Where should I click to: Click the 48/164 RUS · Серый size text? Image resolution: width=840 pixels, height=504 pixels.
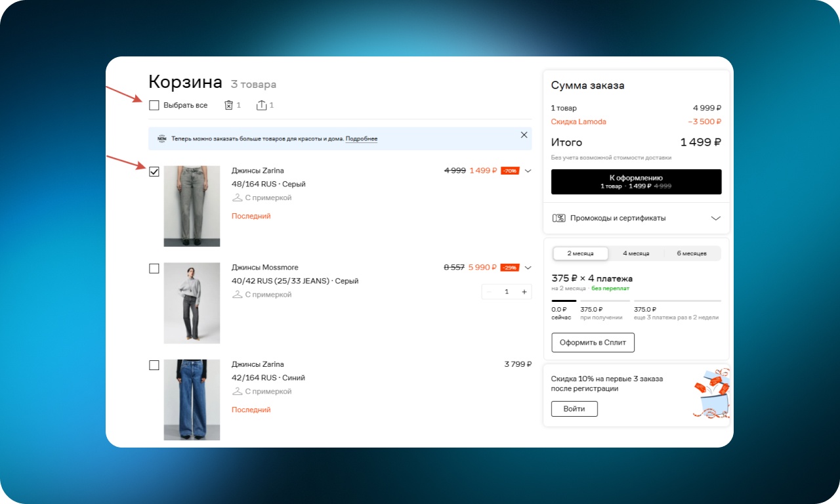pyautogui.click(x=268, y=184)
